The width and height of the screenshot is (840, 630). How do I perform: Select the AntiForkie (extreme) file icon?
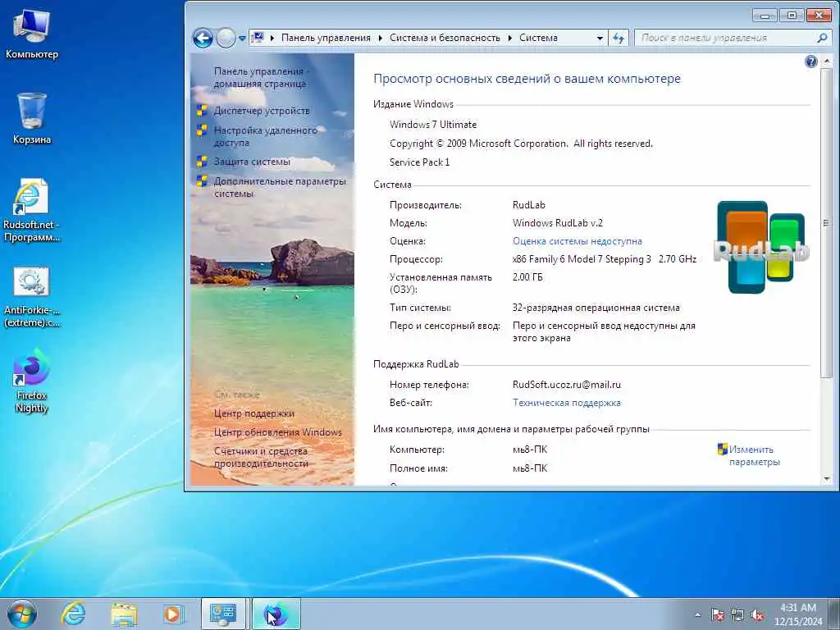click(x=32, y=296)
